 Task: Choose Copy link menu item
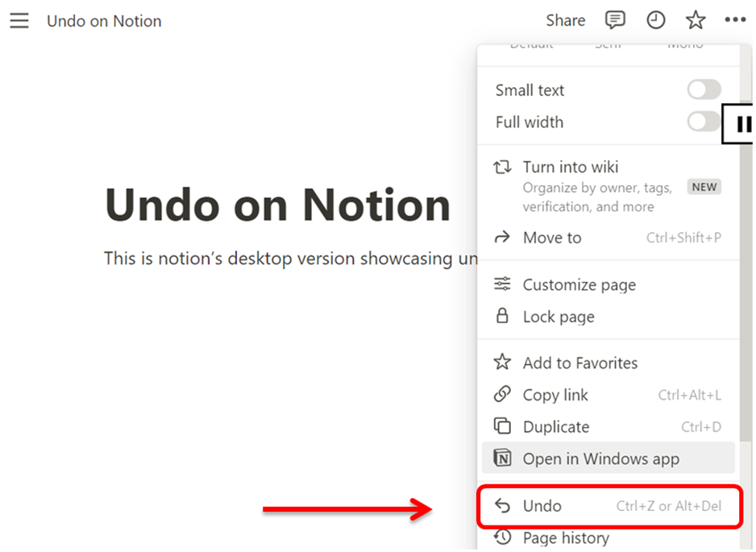(x=608, y=394)
